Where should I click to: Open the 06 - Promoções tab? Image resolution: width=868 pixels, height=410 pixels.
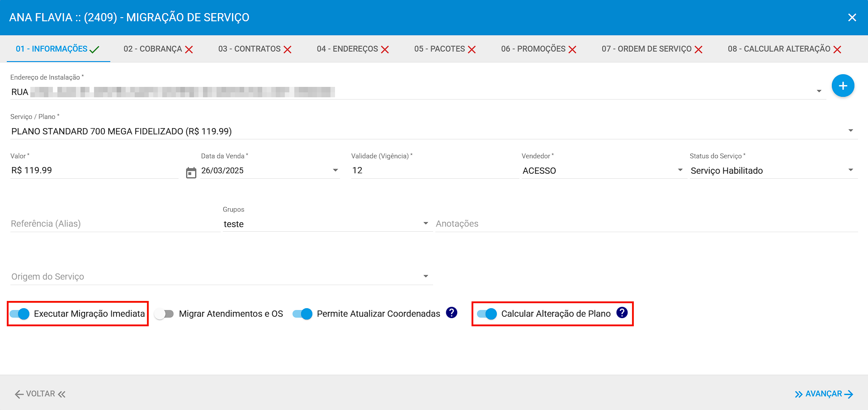pos(538,49)
